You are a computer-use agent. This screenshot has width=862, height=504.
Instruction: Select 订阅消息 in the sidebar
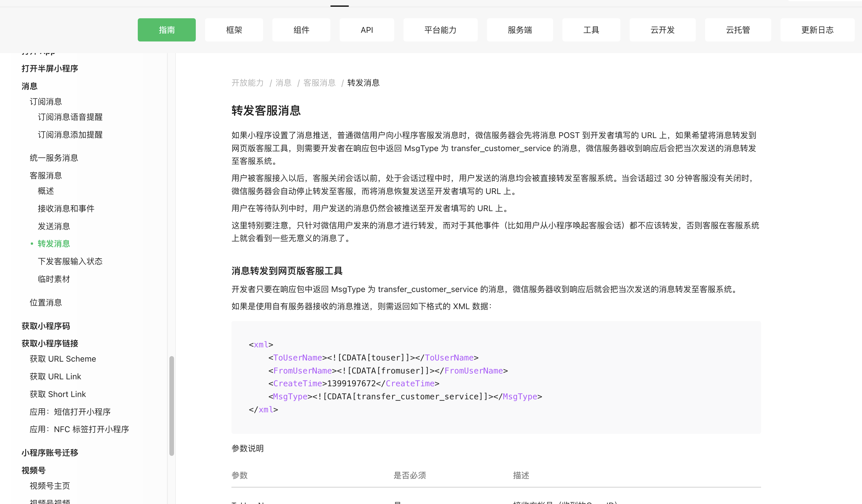[x=46, y=101]
